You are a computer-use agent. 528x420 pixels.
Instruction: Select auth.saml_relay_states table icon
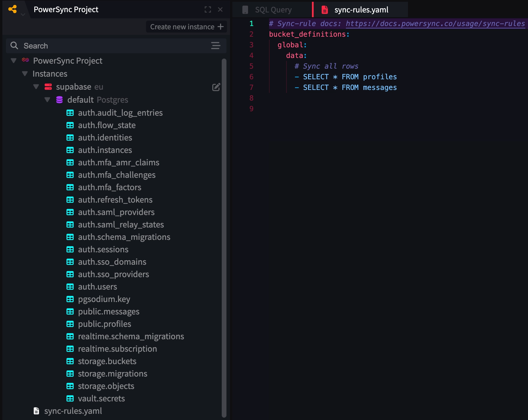point(70,224)
